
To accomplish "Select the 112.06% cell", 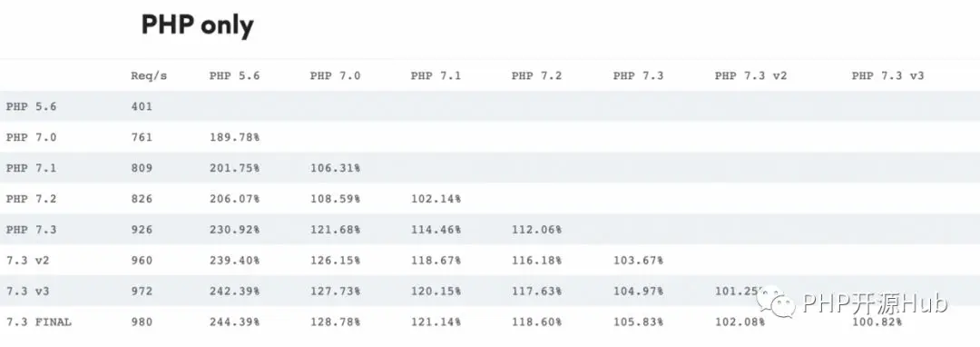I will point(536,230).
